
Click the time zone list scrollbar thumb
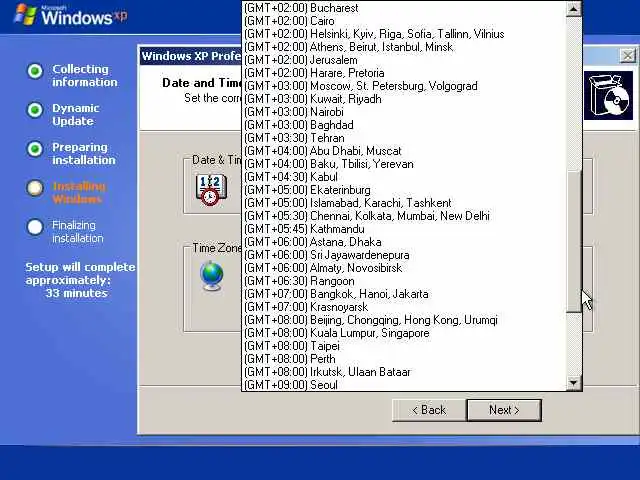click(573, 242)
